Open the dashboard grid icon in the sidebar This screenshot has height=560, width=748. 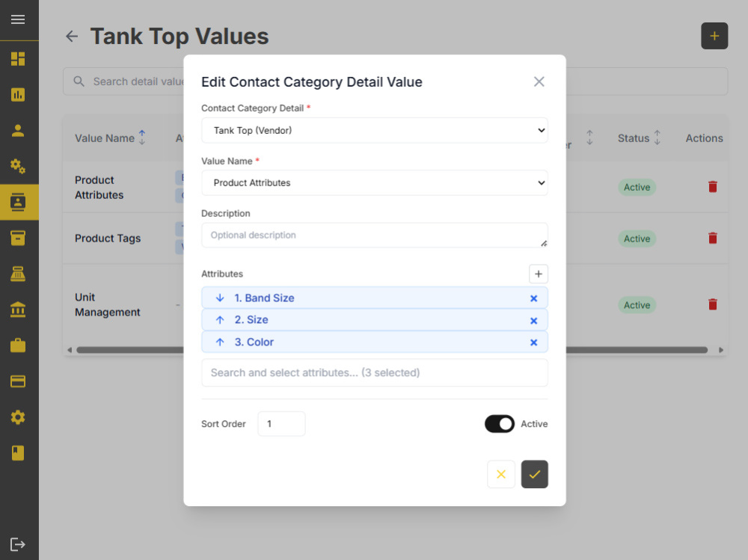tap(18, 58)
